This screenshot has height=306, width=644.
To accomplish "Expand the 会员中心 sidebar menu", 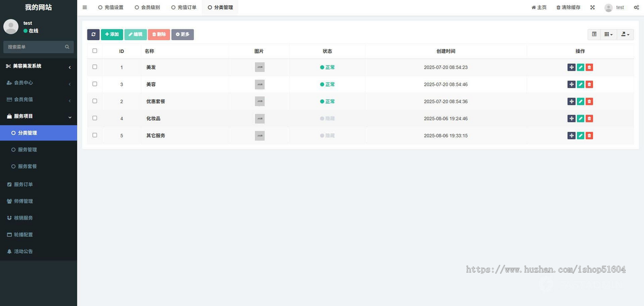I will point(39,83).
